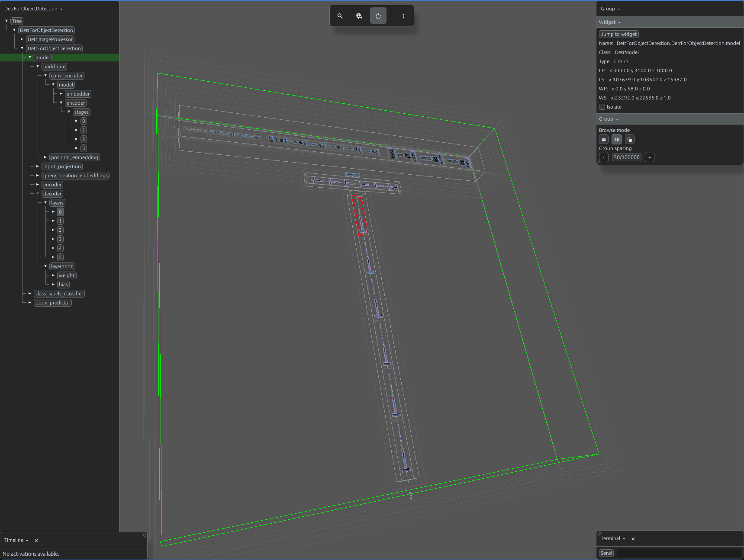744x560 pixels.
Task: Click the 'No activations available.' message
Action: (31, 554)
